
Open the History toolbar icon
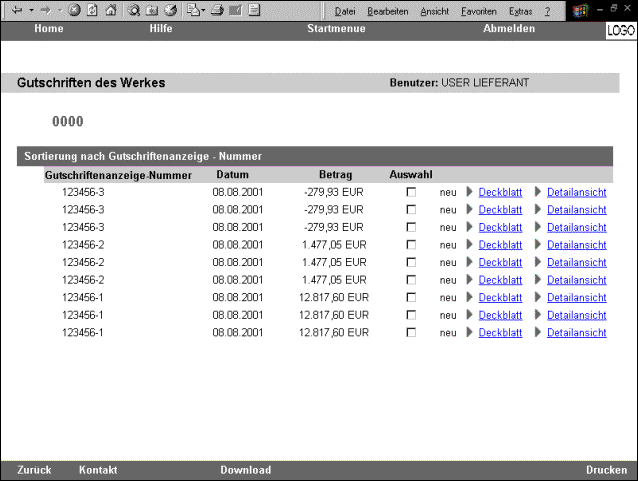click(x=170, y=10)
